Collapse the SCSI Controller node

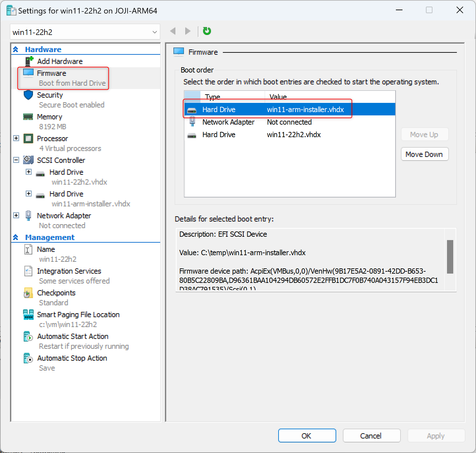pos(16,160)
